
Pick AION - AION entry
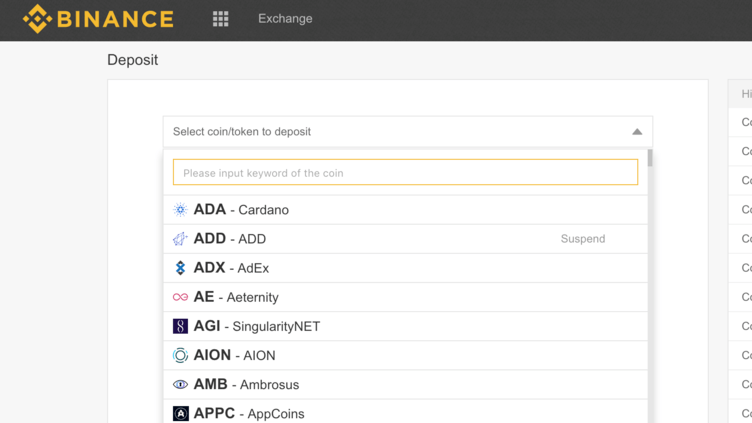[405, 355]
